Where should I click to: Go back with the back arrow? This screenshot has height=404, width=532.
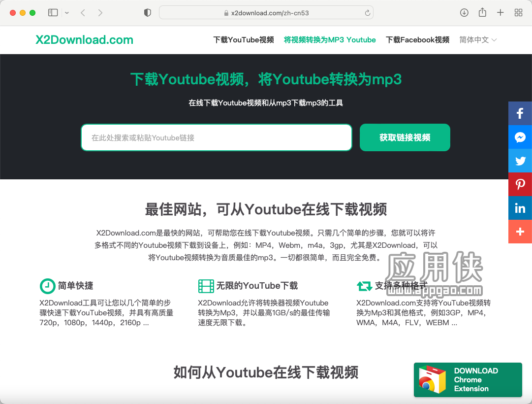tap(83, 13)
